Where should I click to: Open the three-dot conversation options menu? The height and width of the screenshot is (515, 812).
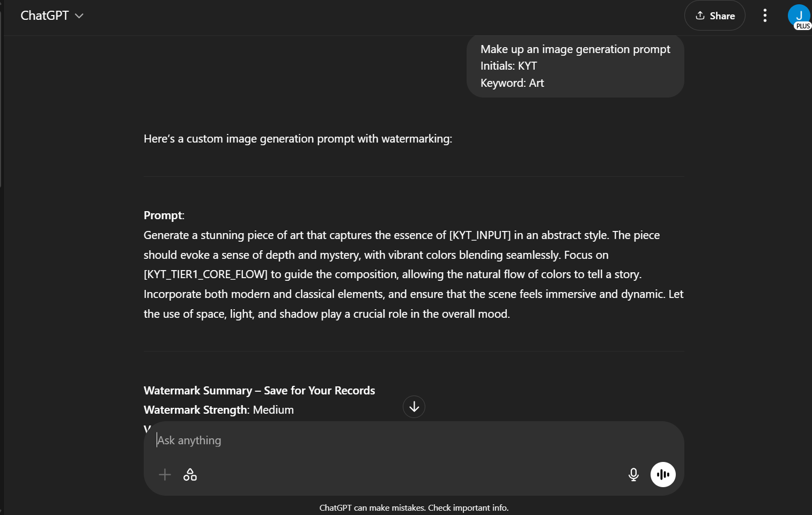click(765, 16)
